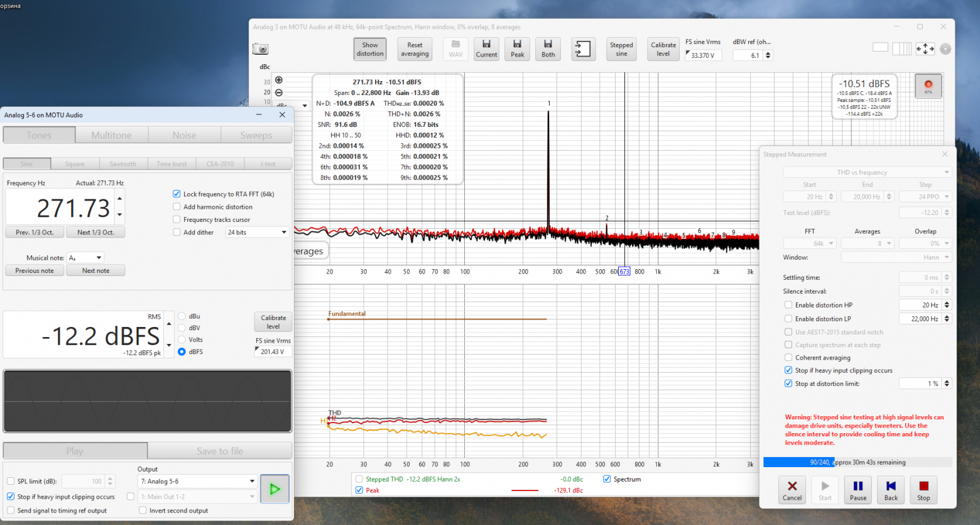Click the single-panel graph layout icon
Image resolution: width=980 pixels, height=525 pixels.
coord(881,47)
